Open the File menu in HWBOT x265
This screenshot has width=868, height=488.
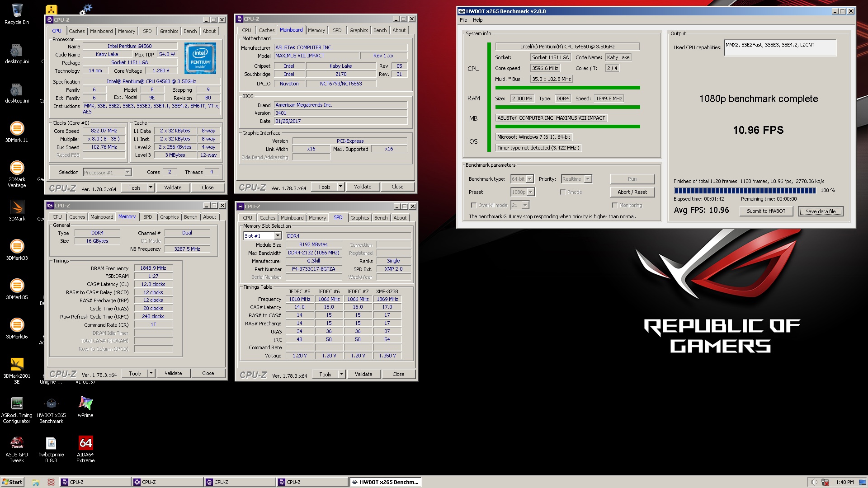pos(463,20)
